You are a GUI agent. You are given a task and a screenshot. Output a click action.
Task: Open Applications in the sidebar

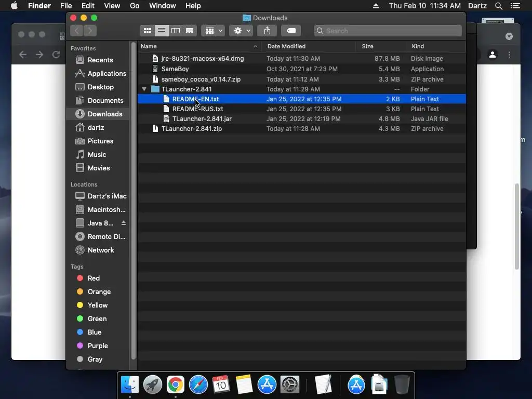pyautogui.click(x=101, y=74)
